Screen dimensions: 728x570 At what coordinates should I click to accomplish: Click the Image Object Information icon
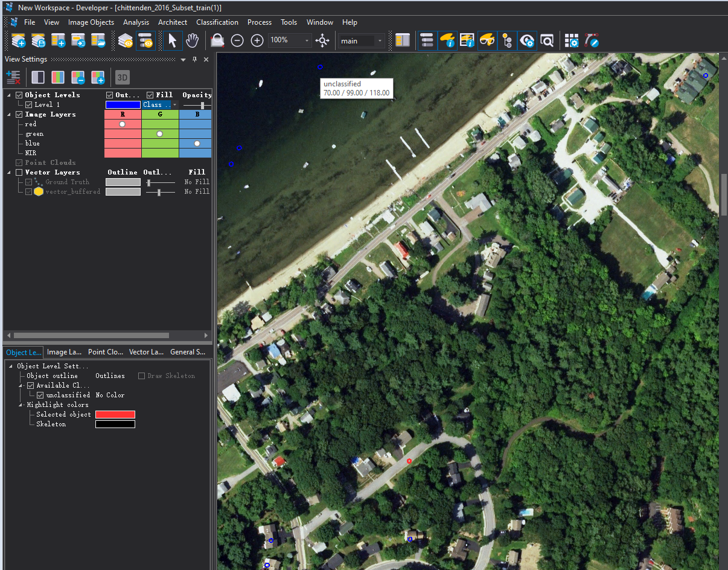[x=447, y=40]
